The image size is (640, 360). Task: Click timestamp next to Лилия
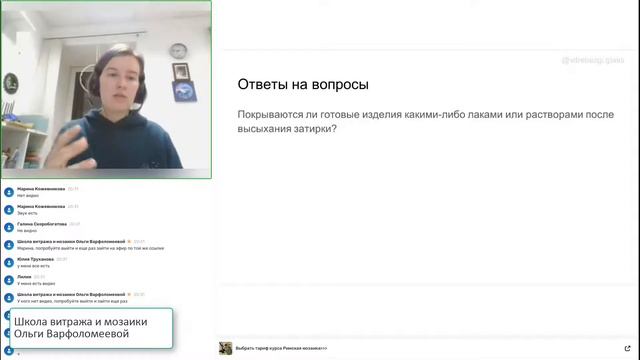point(39,277)
